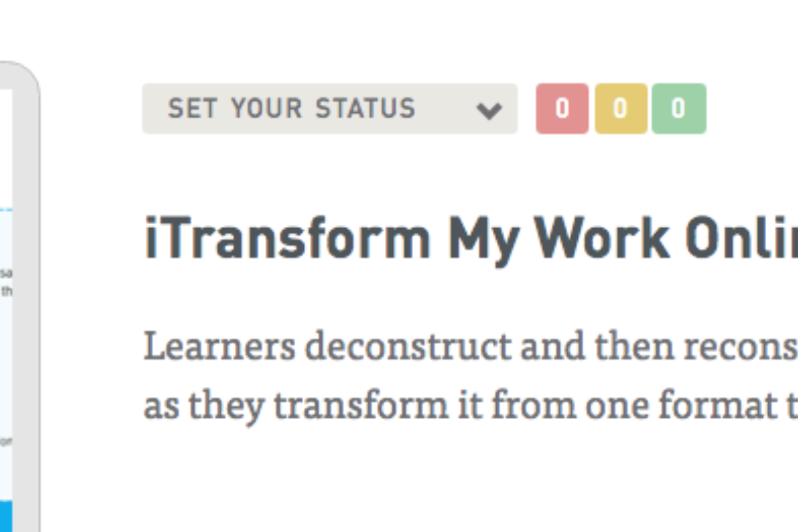
Task: Click the zero inside the green badge
Action: tap(678, 108)
